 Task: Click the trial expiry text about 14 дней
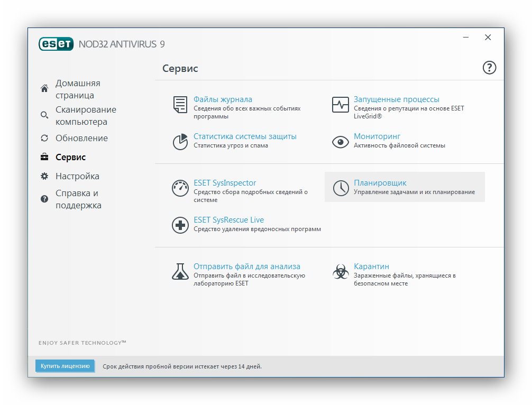point(182,366)
